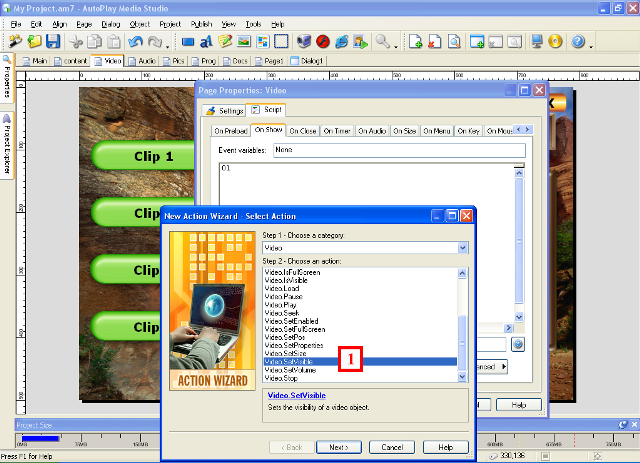Click the action list scrollbar down arrow
This screenshot has width=640, height=463.
(x=462, y=377)
